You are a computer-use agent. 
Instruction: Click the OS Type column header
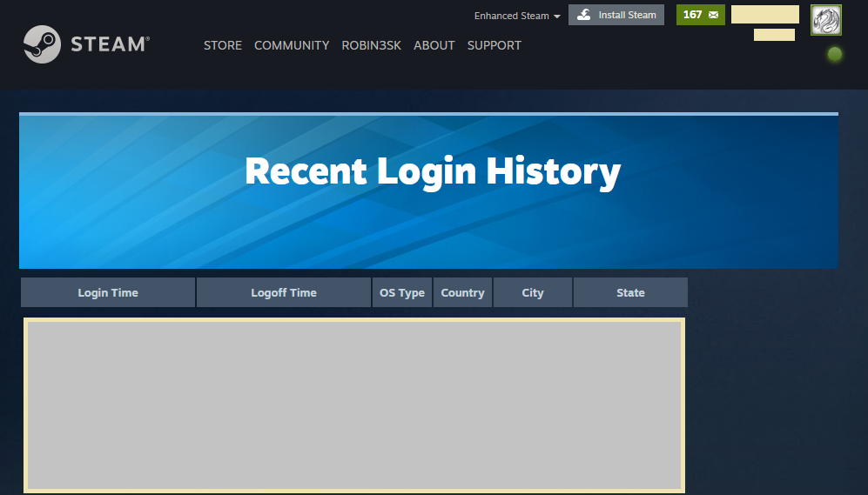point(402,292)
